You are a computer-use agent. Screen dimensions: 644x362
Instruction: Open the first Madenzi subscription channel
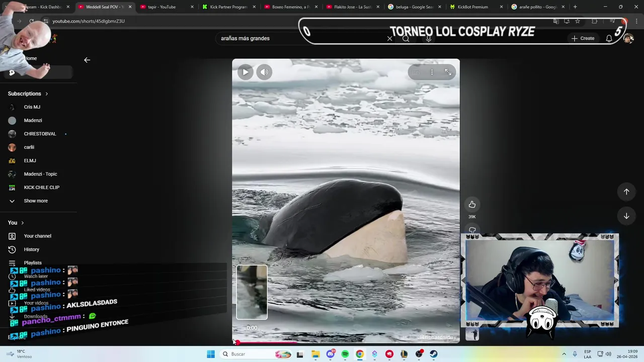[x=33, y=121]
